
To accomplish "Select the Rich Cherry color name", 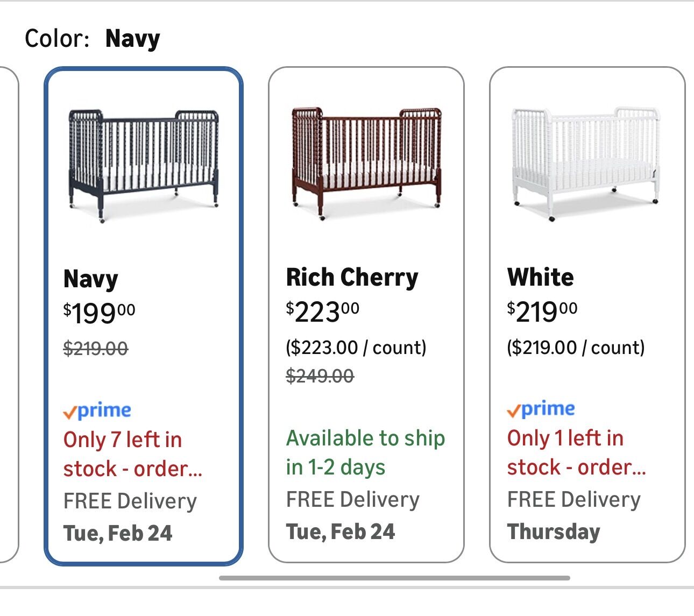I will coord(352,277).
